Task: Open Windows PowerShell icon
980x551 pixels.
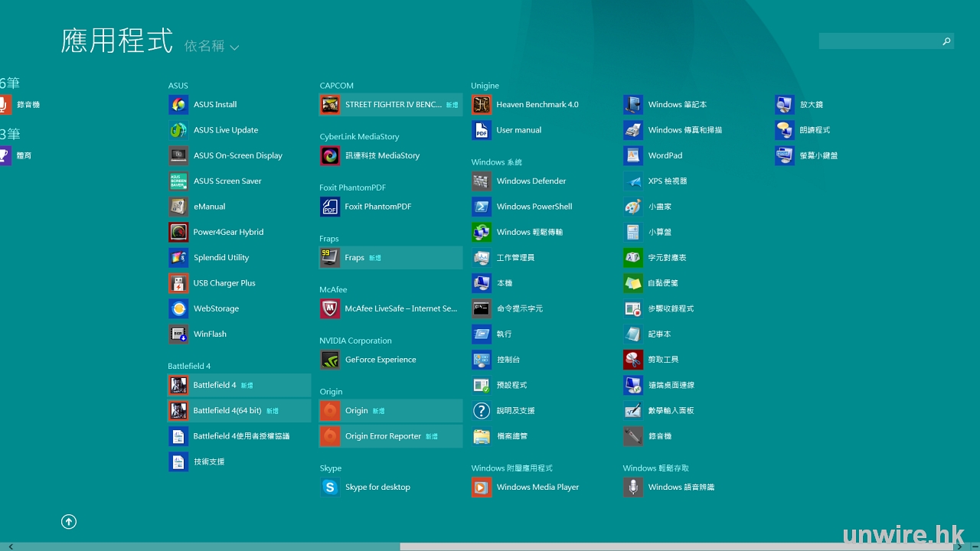Action: coord(482,207)
